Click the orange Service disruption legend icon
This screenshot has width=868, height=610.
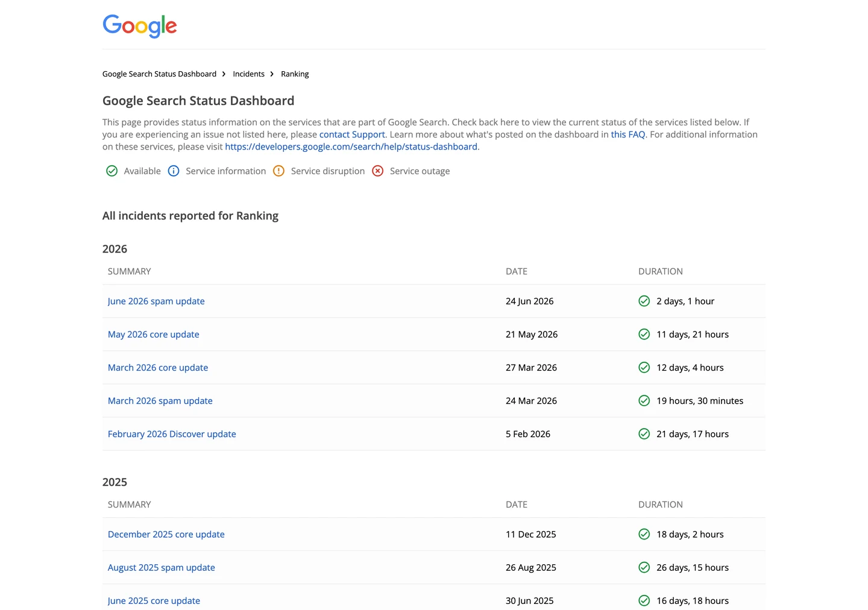point(278,171)
